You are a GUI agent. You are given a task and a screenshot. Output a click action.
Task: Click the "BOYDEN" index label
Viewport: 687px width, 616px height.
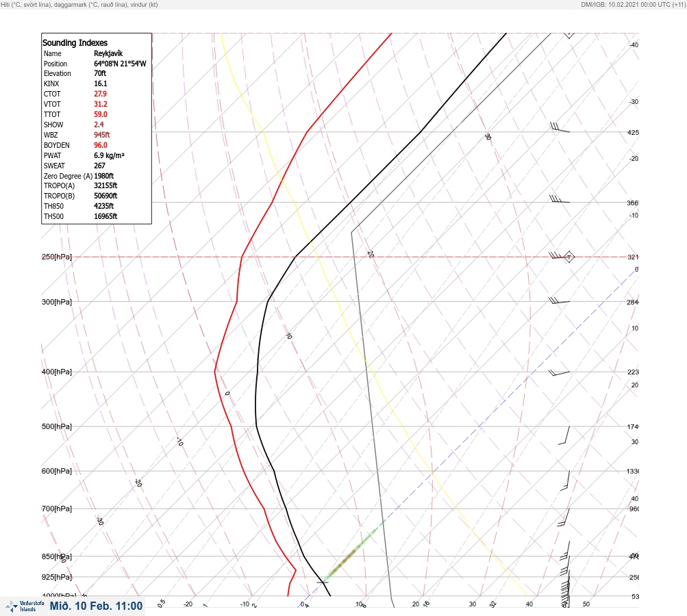click(57, 145)
